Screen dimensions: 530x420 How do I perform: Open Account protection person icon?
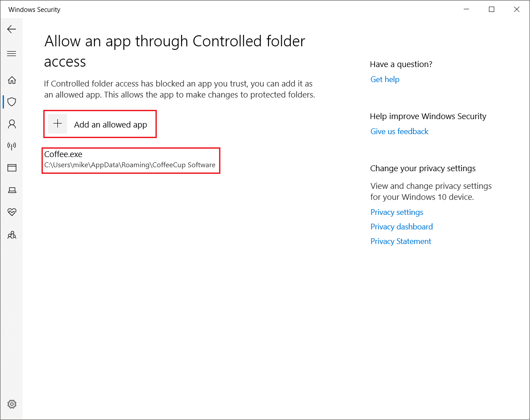(12, 124)
